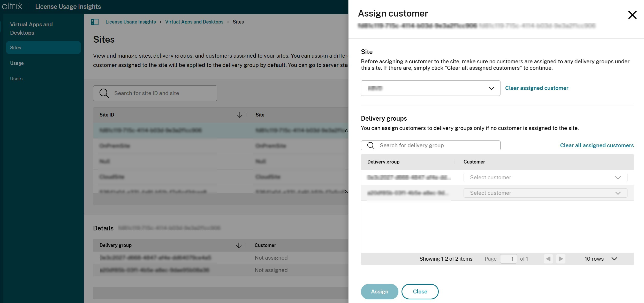Sort Delivery group column in Details table
This screenshot has height=303, width=644.
point(238,245)
